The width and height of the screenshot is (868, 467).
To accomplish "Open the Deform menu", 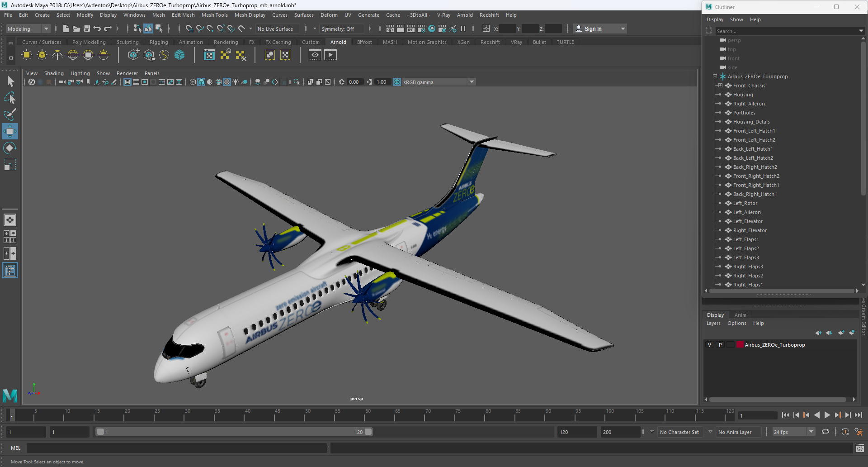I will point(329,15).
